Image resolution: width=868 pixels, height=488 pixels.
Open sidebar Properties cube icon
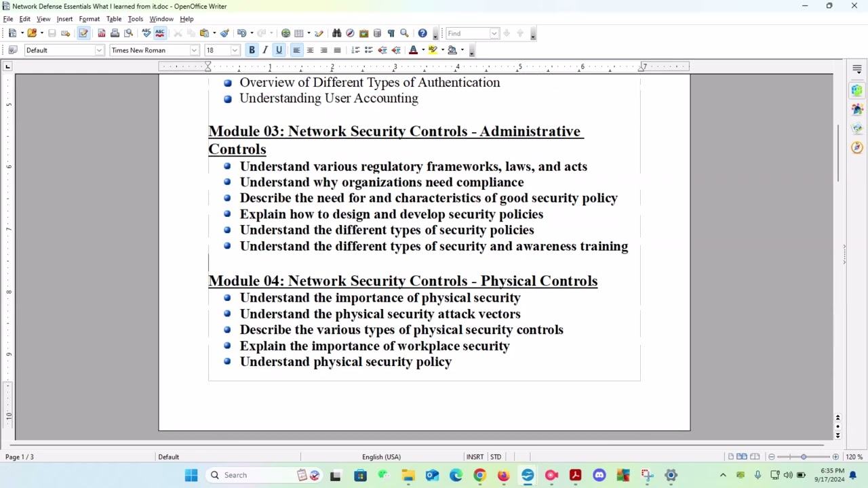click(857, 90)
